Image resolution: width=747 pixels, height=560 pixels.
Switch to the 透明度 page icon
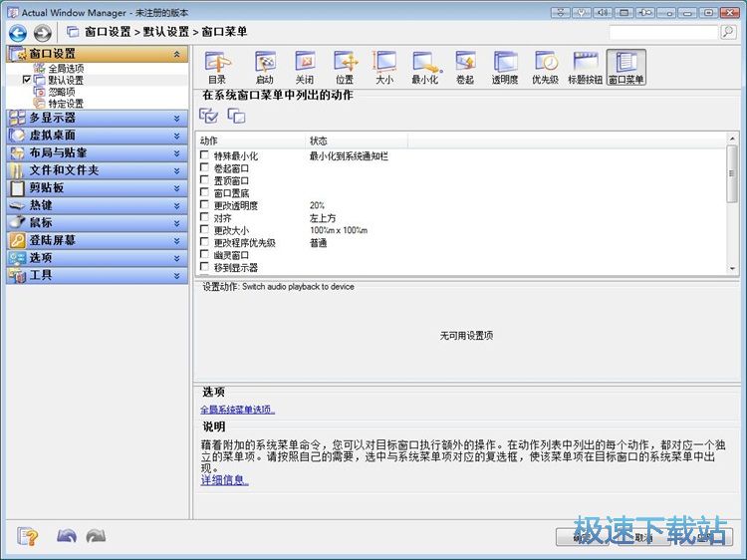coord(505,68)
